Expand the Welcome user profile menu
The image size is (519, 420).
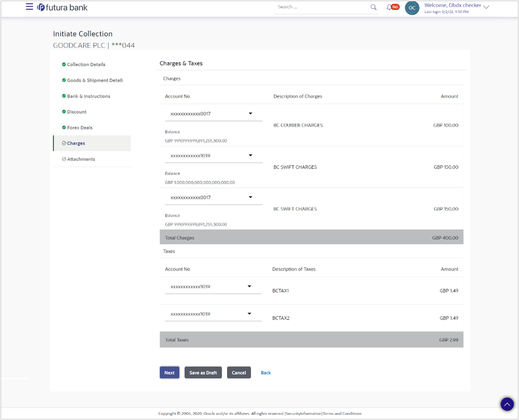[486, 7]
